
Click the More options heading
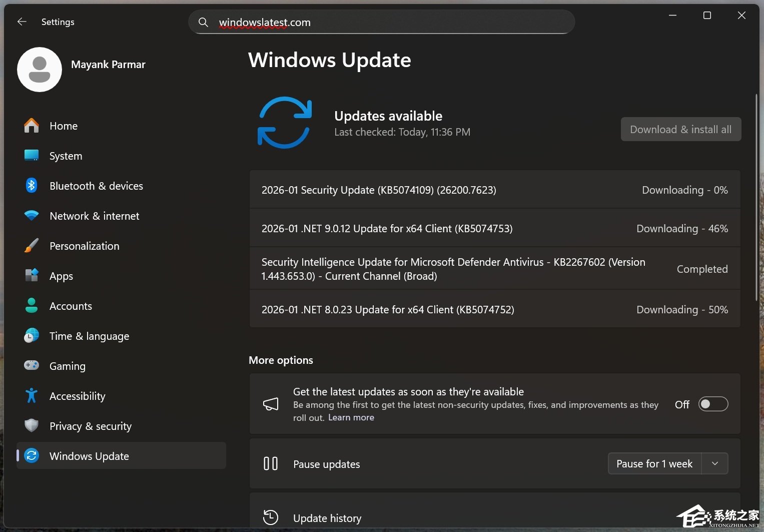(281, 360)
